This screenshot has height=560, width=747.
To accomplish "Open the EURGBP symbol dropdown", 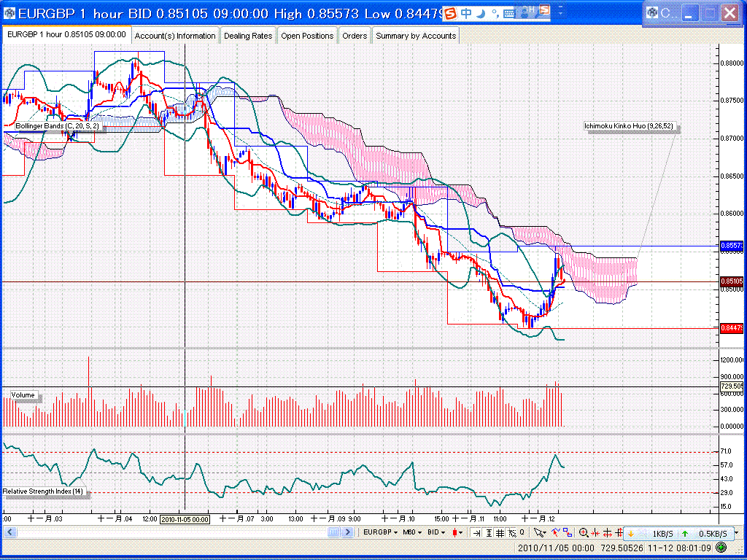I will click(x=381, y=533).
